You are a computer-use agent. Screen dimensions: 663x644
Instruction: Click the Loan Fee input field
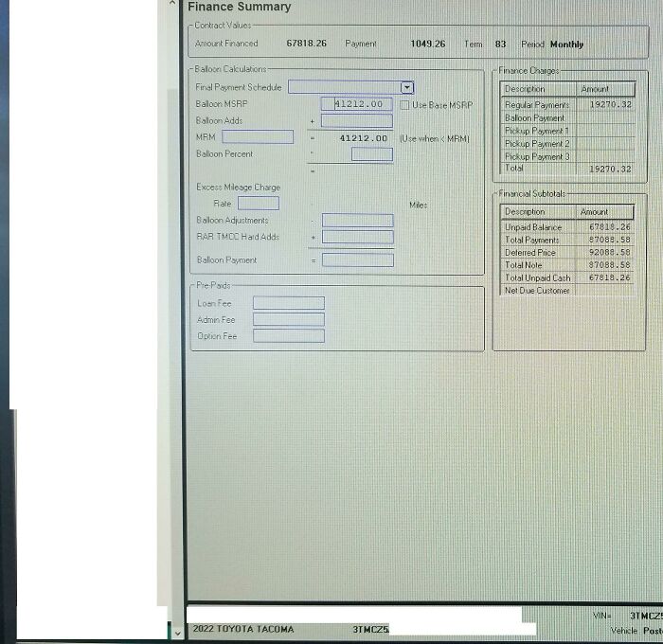288,303
